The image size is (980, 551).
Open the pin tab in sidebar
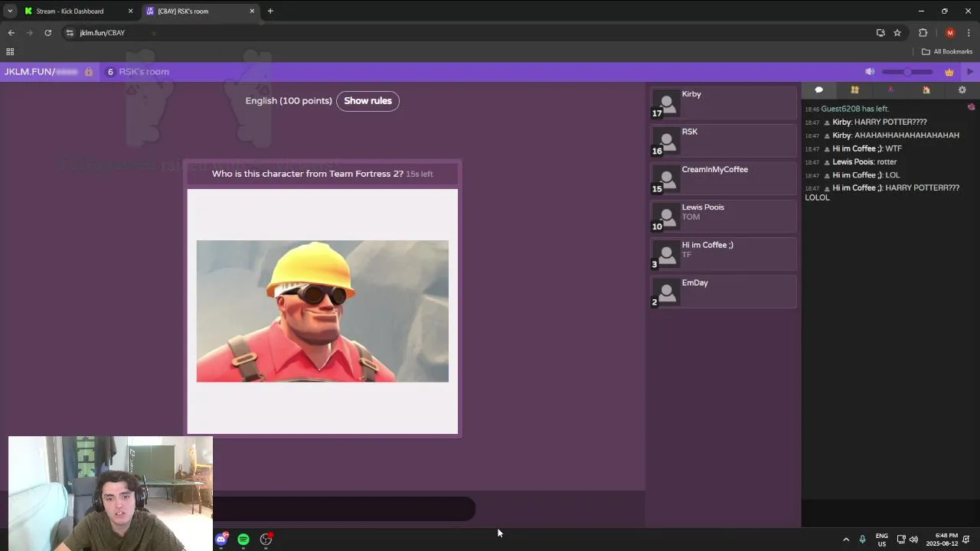pos(890,90)
